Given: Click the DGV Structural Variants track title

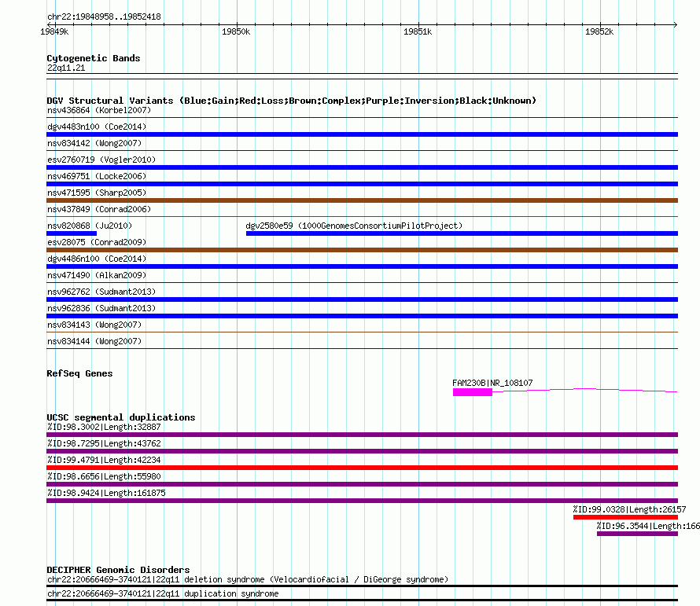Looking at the screenshot, I should [x=291, y=101].
